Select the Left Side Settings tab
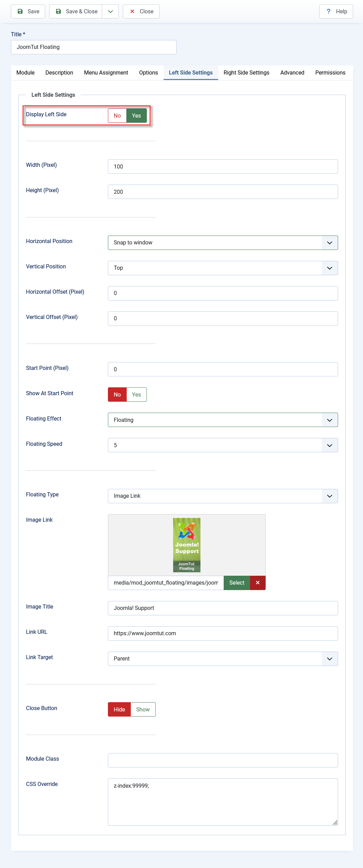363x868 pixels. pyautogui.click(x=191, y=72)
